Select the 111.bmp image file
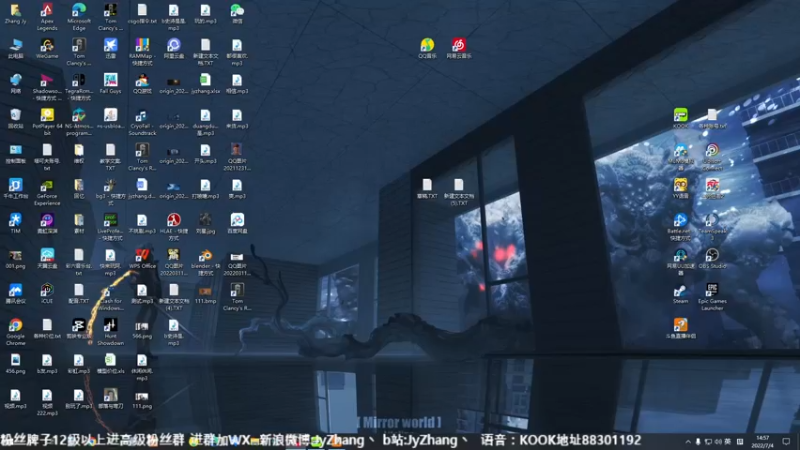The height and width of the screenshot is (450, 800). [205, 294]
